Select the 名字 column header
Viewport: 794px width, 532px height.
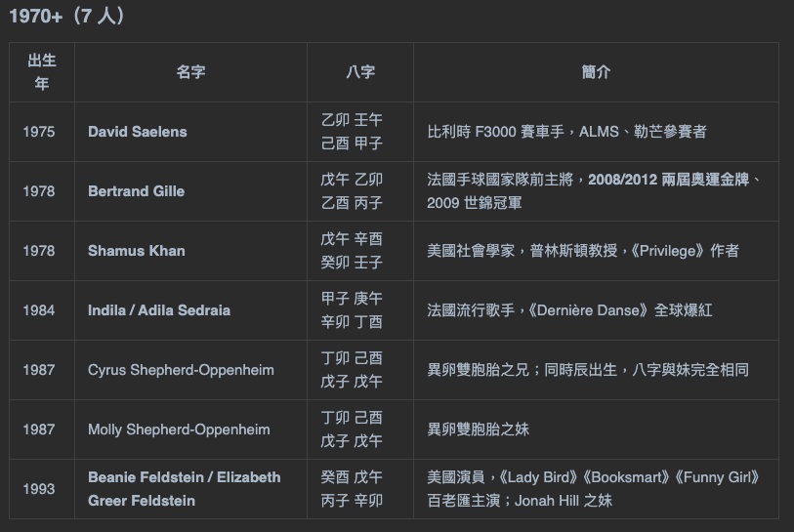click(x=190, y=72)
